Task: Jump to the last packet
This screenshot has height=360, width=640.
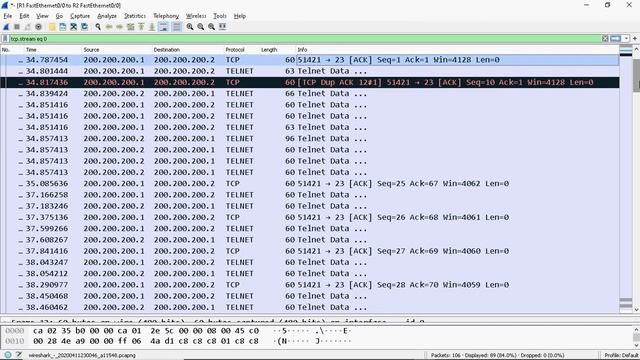Action: tap(151, 27)
